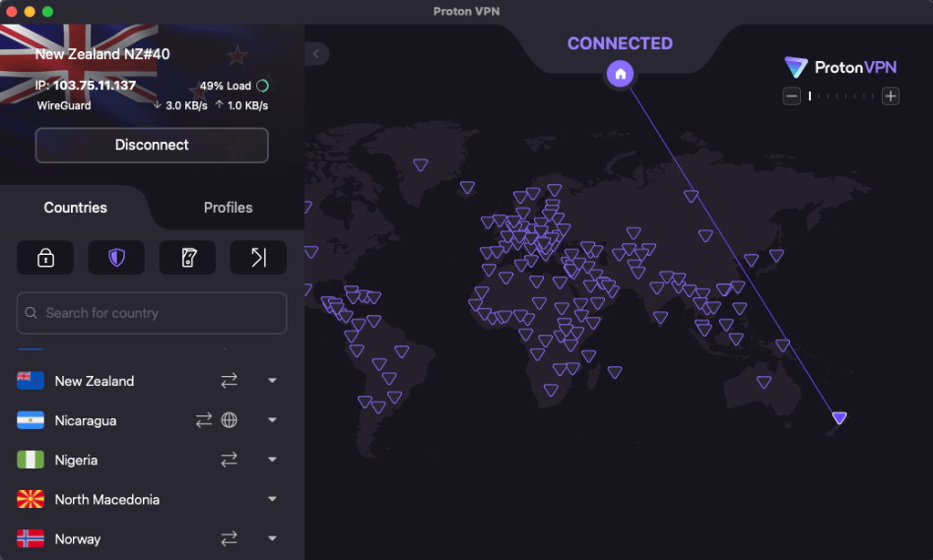Viewport: 933px width, 560px height.
Task: Switch to the Countries tab
Action: (x=76, y=208)
